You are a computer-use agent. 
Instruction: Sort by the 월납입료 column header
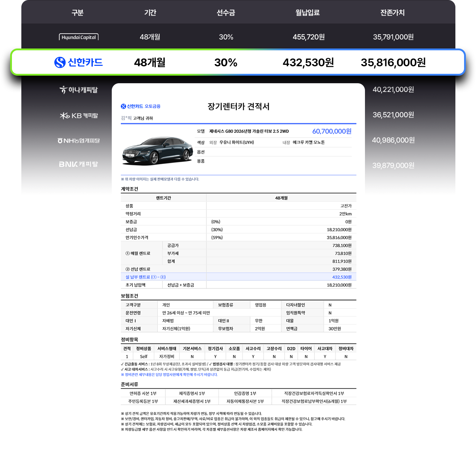[307, 13]
